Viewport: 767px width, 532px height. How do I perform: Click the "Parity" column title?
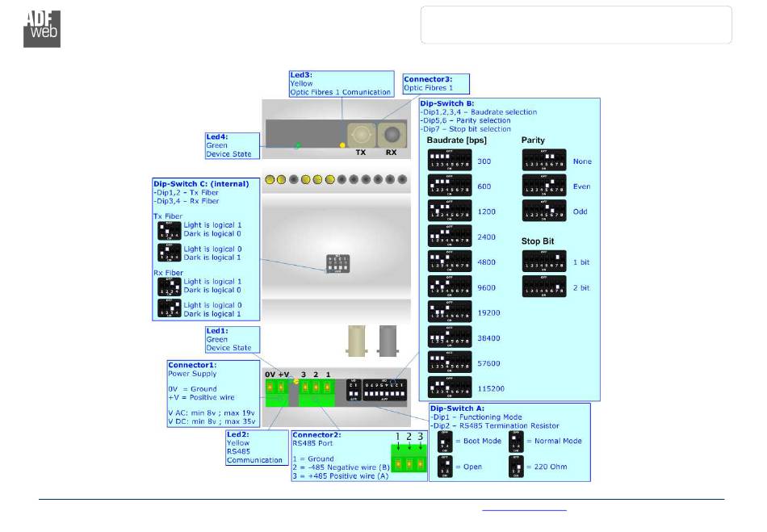coord(533,140)
